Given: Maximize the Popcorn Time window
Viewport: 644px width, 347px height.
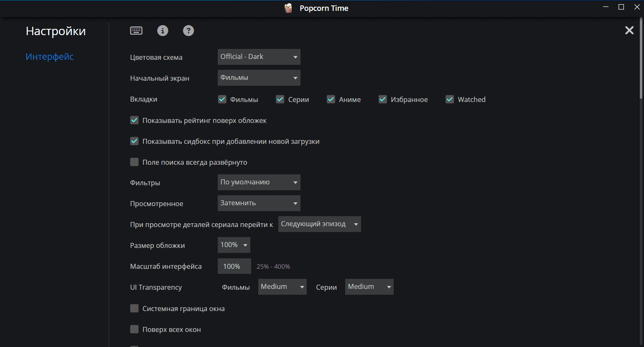Looking at the screenshot, I should [621, 7].
